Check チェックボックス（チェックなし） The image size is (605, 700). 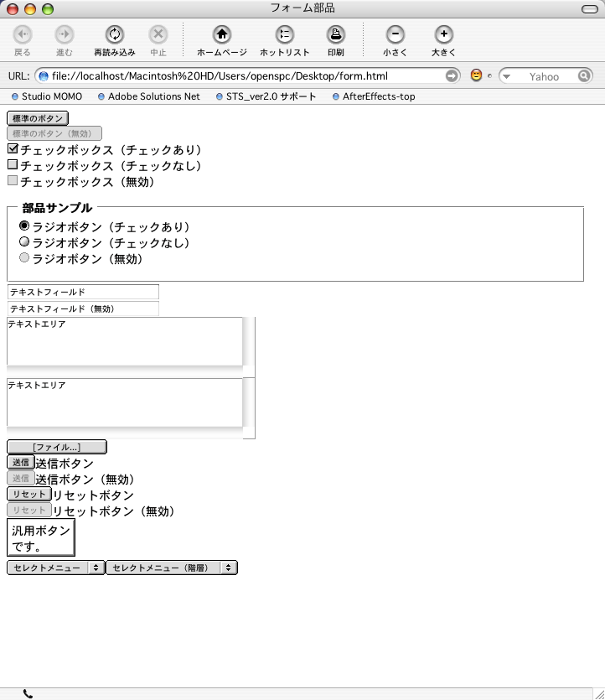13,165
